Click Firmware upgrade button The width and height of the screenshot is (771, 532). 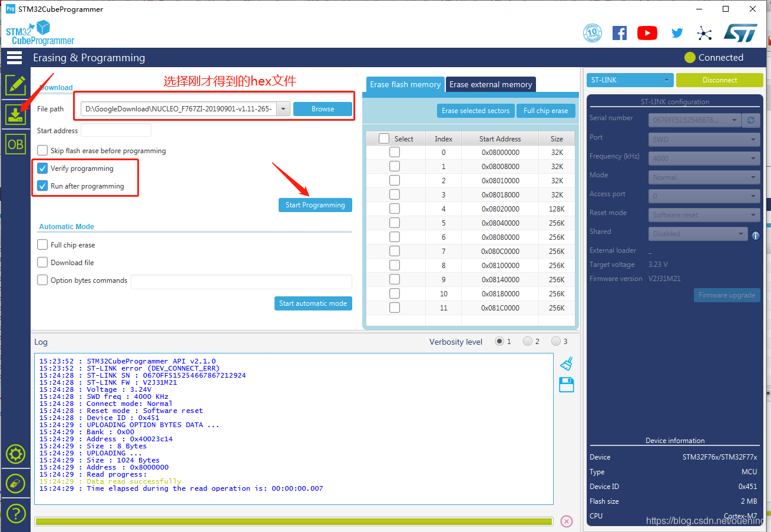tap(727, 295)
